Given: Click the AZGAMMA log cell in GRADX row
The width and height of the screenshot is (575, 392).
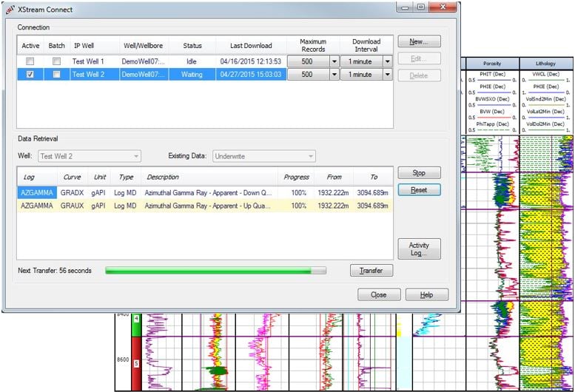Looking at the screenshot, I should 37,193.
